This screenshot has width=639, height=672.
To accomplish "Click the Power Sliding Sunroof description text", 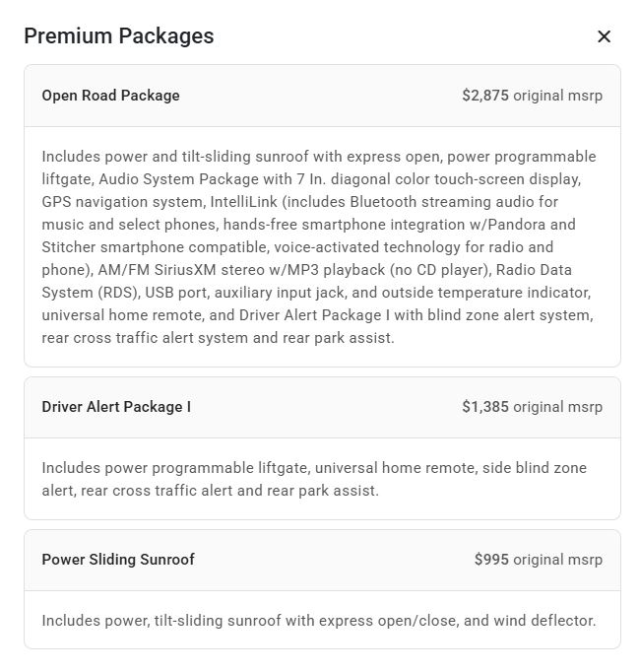I will click(x=319, y=621).
